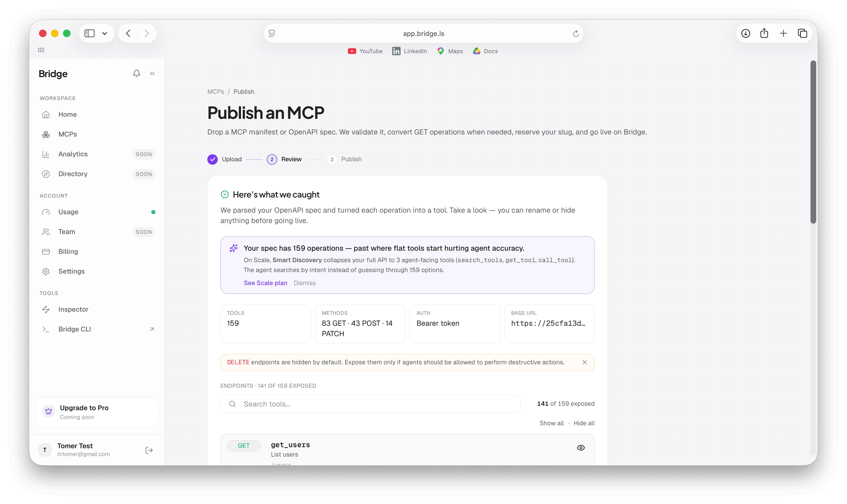Open notifications bell in Bridge sidebar

(137, 73)
